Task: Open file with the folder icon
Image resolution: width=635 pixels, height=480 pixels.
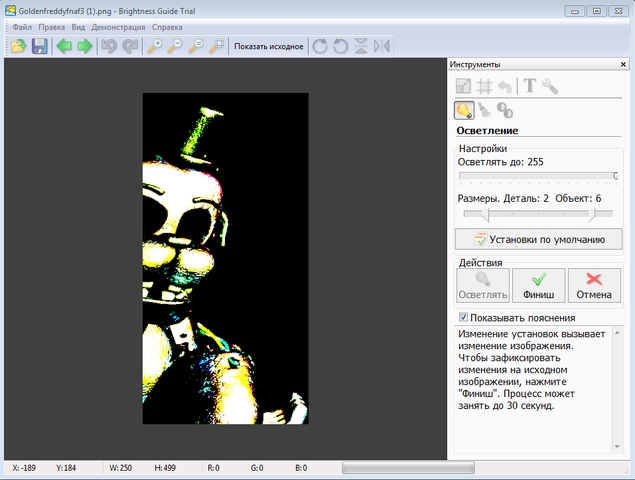Action: click(19, 46)
